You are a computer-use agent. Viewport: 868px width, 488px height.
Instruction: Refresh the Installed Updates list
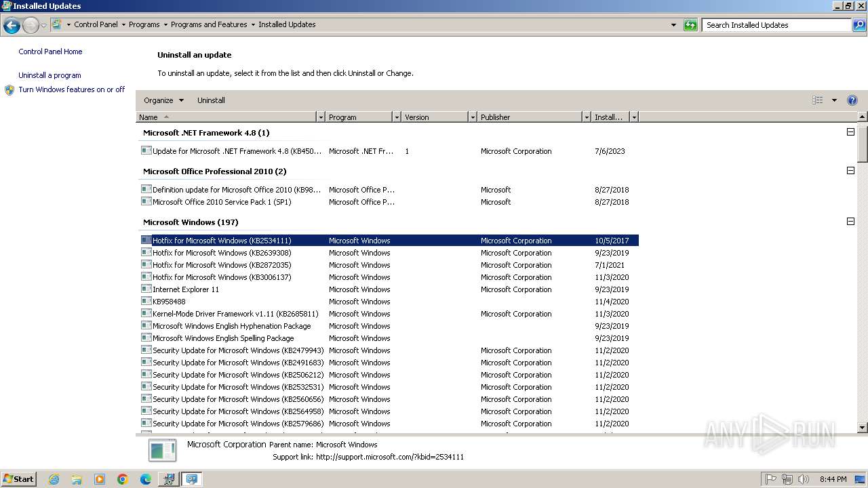click(x=690, y=25)
